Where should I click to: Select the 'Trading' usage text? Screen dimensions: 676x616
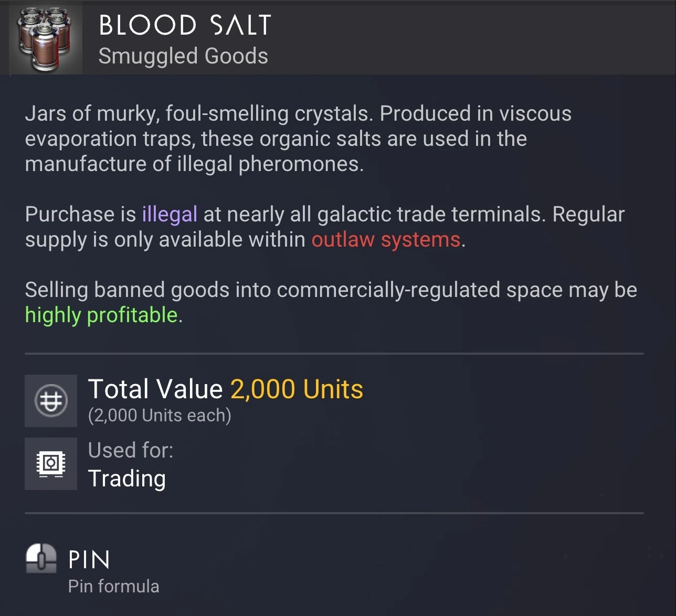(x=127, y=479)
